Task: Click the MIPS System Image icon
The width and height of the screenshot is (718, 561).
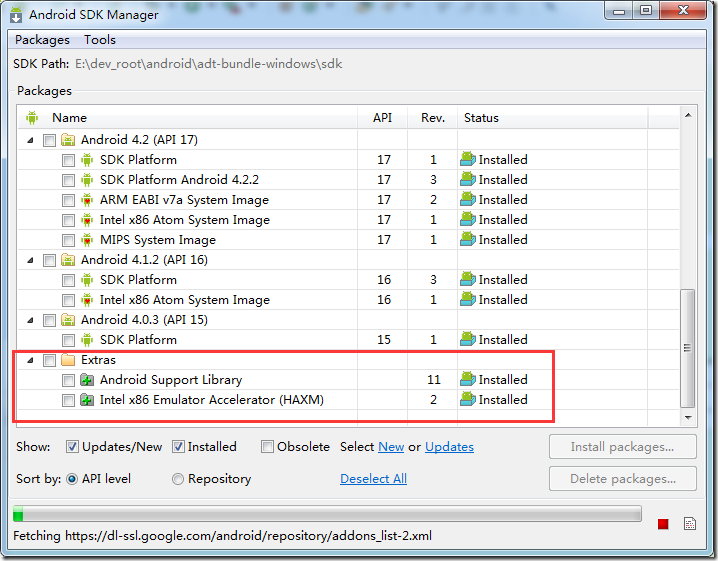Action: click(x=87, y=240)
